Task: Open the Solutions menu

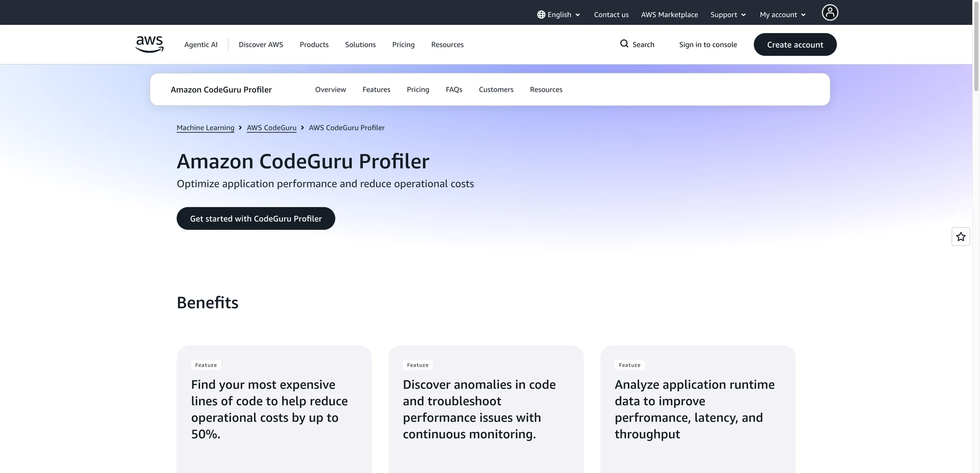Action: point(360,45)
